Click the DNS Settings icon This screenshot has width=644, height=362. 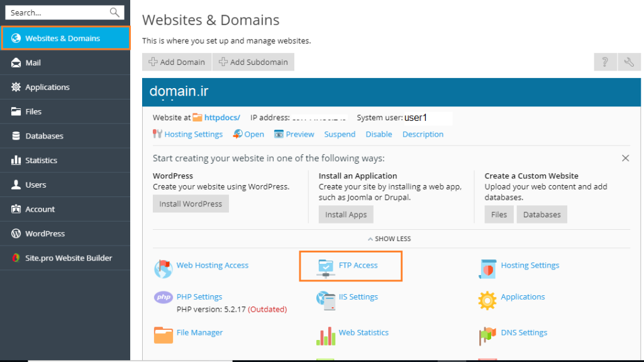488,335
